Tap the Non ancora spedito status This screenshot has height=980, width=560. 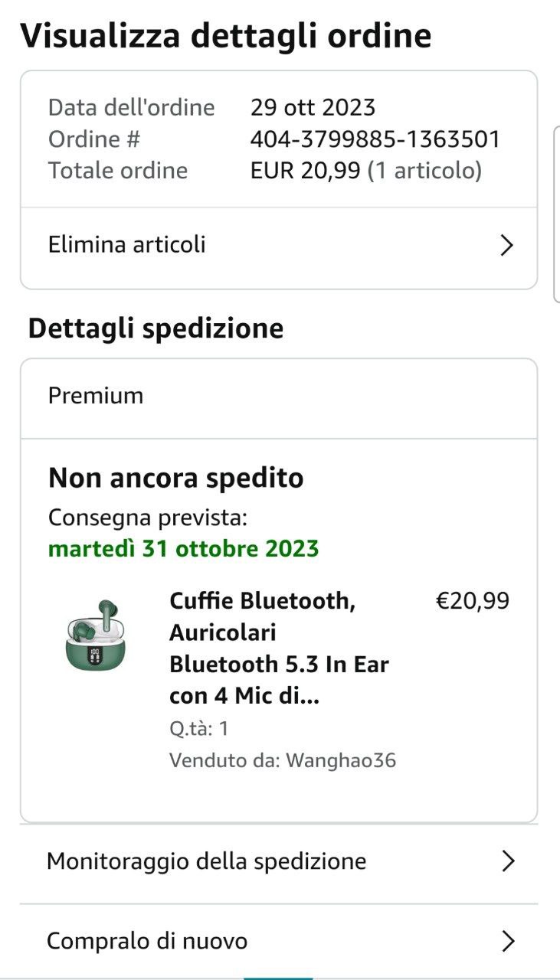[x=176, y=479]
